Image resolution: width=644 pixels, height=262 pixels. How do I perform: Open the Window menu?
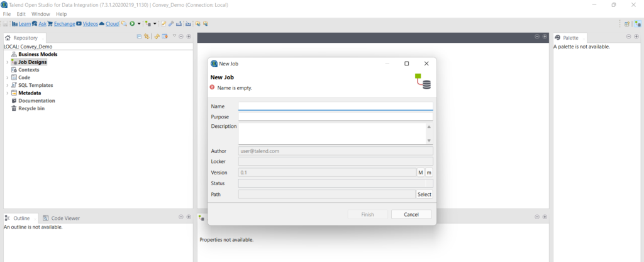[41, 14]
